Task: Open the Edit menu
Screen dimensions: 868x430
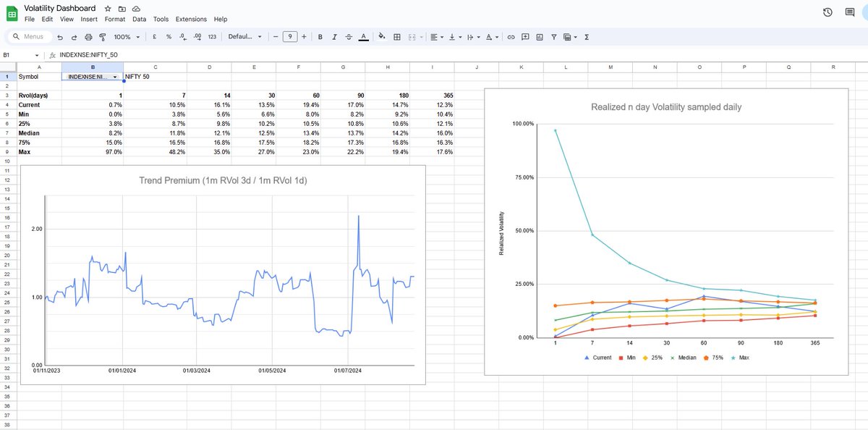Action: coord(47,20)
